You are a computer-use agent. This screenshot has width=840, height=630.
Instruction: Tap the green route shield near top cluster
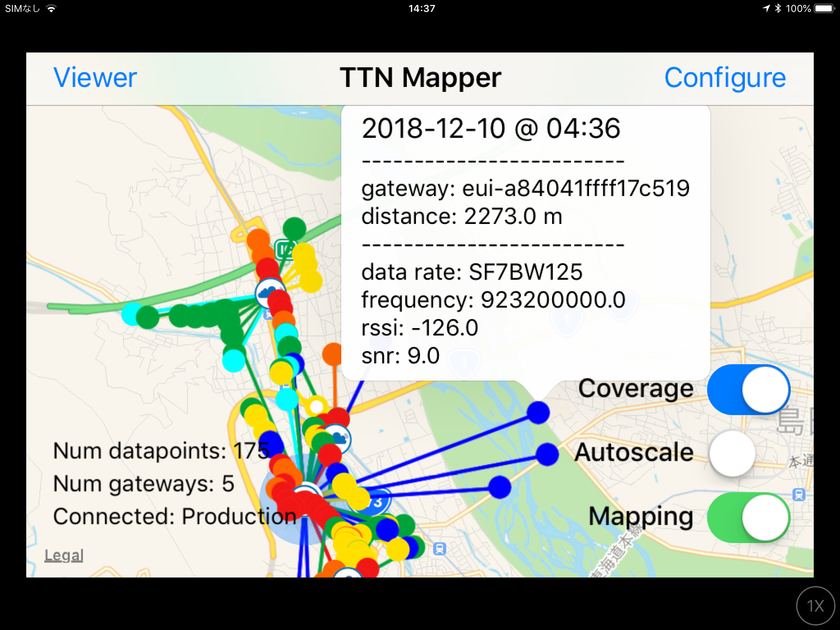[285, 249]
